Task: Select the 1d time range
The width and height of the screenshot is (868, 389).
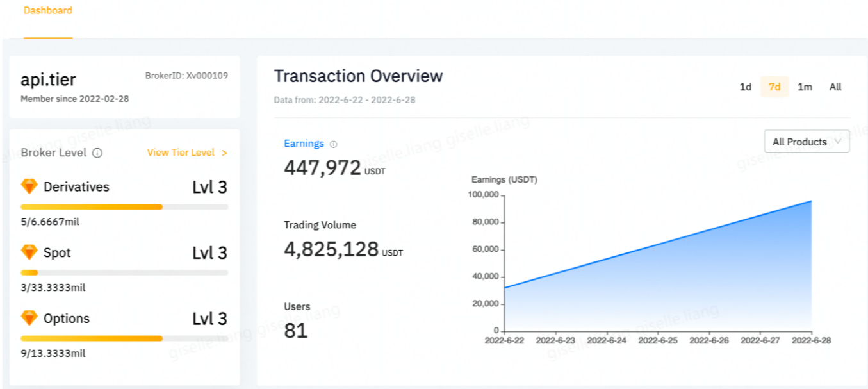Action: coord(745,87)
